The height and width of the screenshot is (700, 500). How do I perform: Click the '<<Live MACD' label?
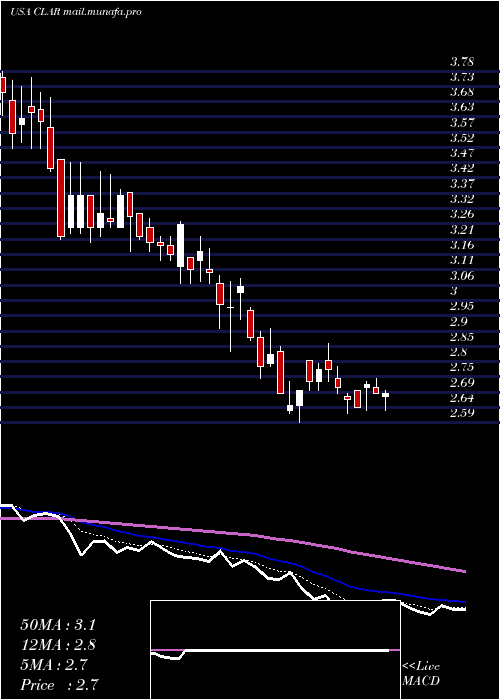pos(421,674)
